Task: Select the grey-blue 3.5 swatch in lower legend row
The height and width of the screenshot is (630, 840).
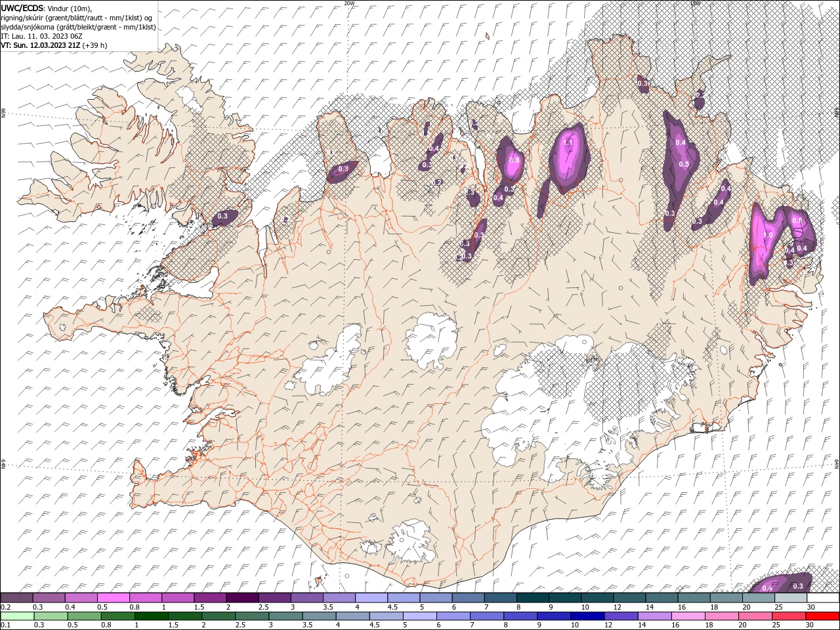Action: click(x=319, y=616)
